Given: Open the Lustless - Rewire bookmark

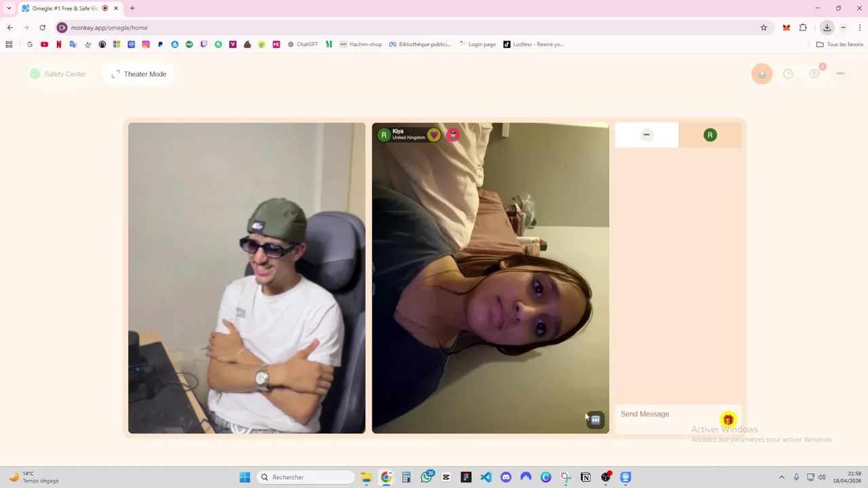Looking at the screenshot, I should tap(534, 44).
